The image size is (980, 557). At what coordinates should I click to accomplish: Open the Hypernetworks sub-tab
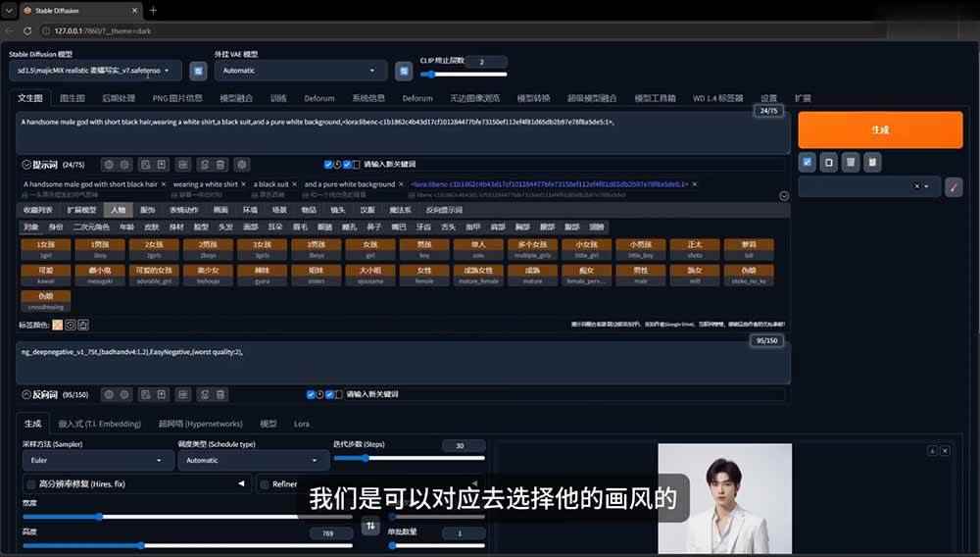tap(200, 424)
